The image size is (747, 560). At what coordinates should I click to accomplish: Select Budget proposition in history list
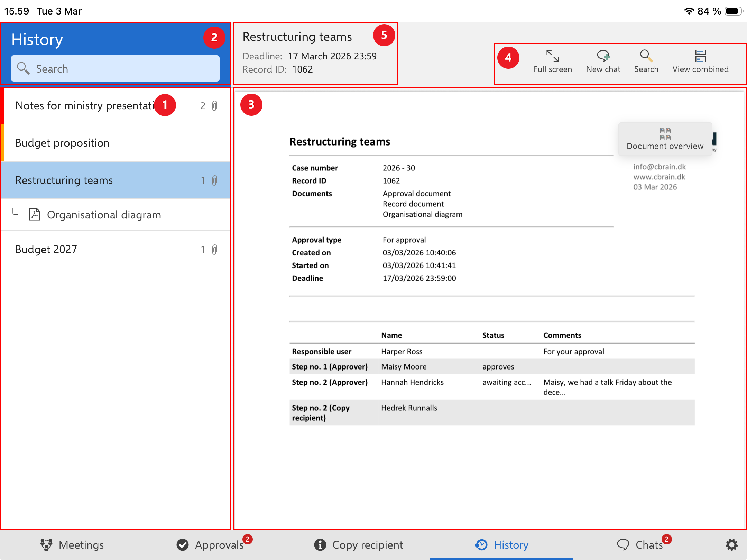(116, 143)
